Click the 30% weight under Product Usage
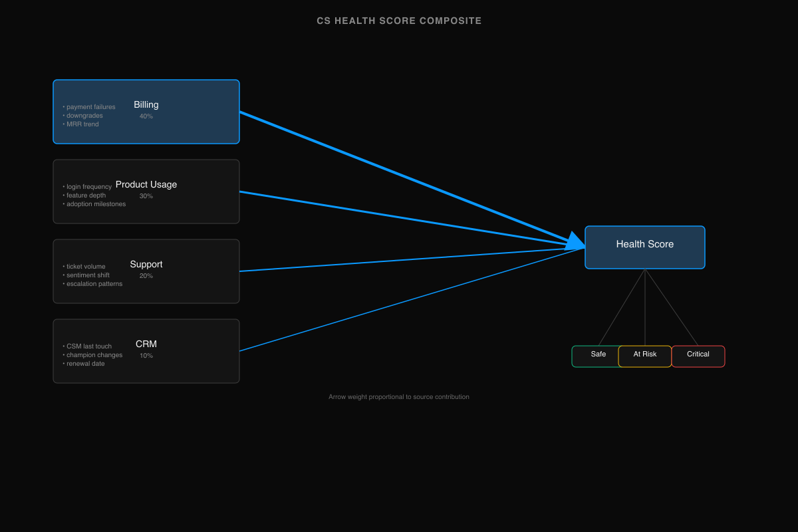The image size is (798, 532). coord(146,196)
